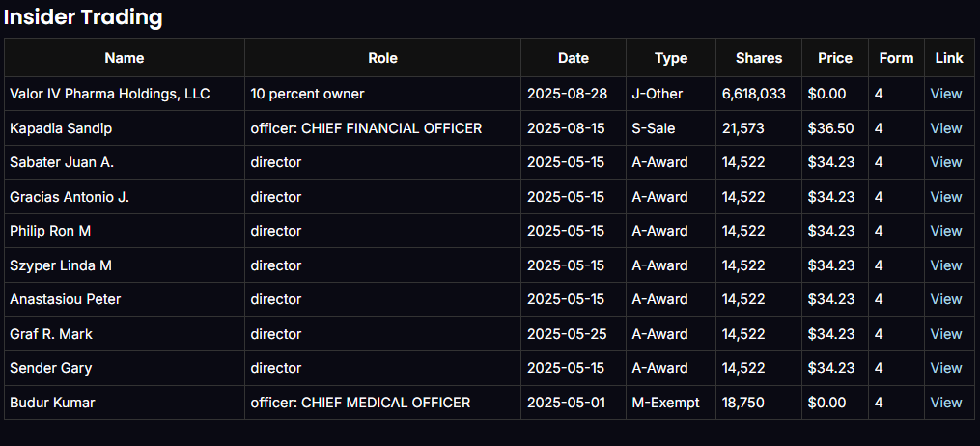Open View link for Sabater Juan A.
This screenshot has width=980, height=446.
(945, 162)
